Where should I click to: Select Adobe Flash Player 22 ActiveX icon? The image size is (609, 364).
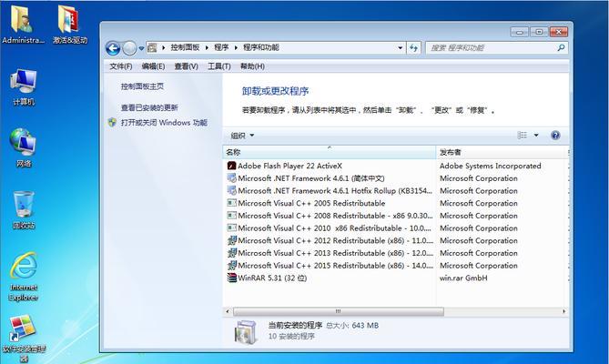pos(231,166)
